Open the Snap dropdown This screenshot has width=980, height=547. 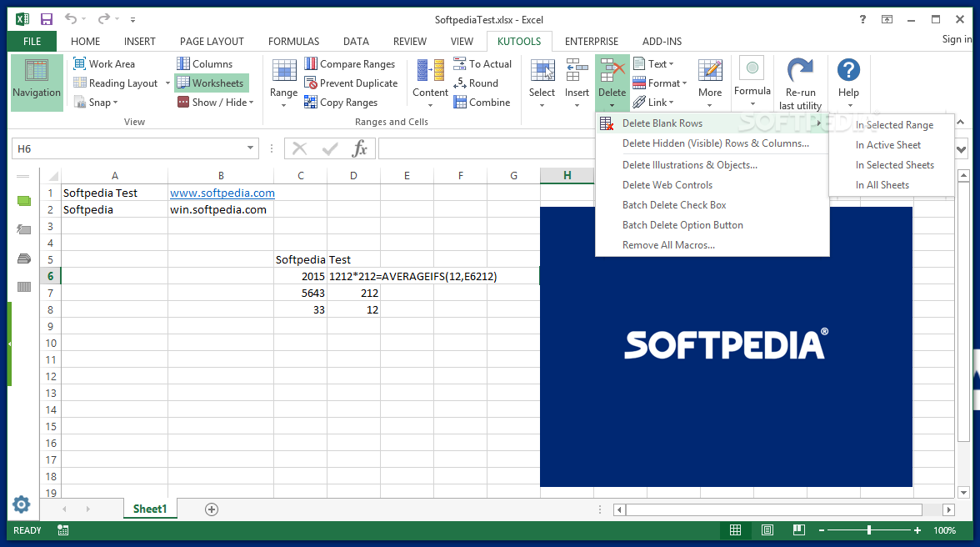pos(96,103)
